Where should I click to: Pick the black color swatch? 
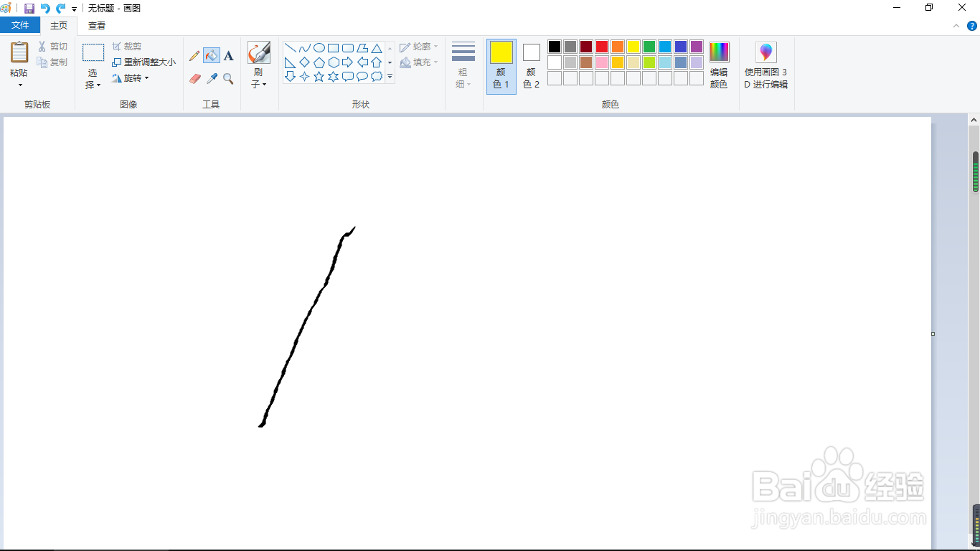click(x=555, y=47)
